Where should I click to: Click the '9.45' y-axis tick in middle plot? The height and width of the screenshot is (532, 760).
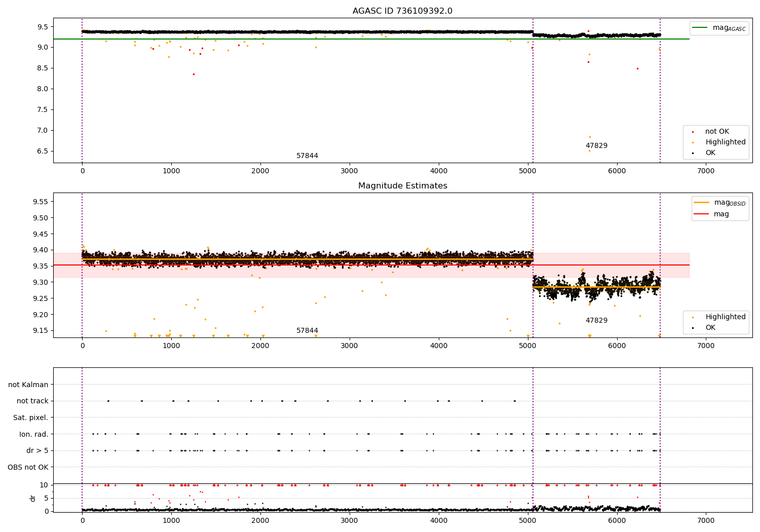(41, 234)
